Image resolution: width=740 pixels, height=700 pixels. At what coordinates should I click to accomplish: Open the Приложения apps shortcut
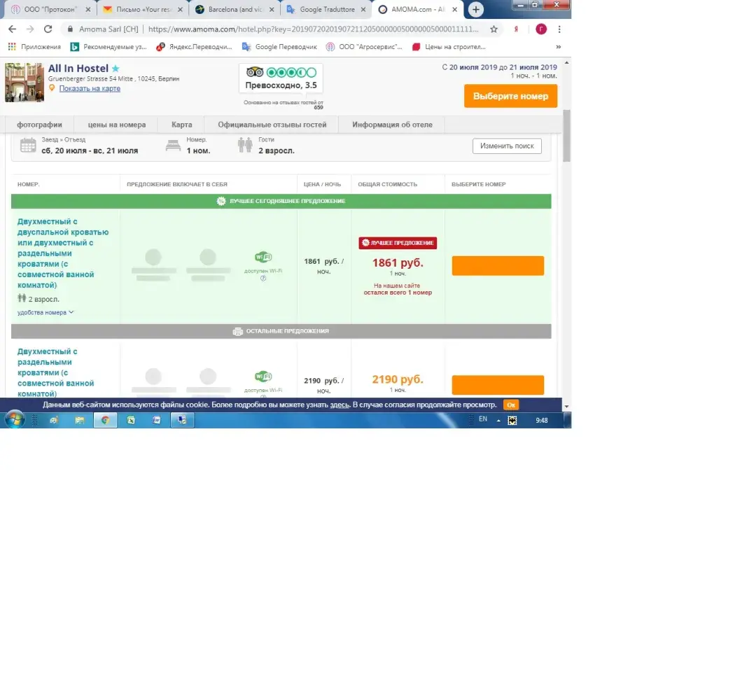[x=34, y=47]
